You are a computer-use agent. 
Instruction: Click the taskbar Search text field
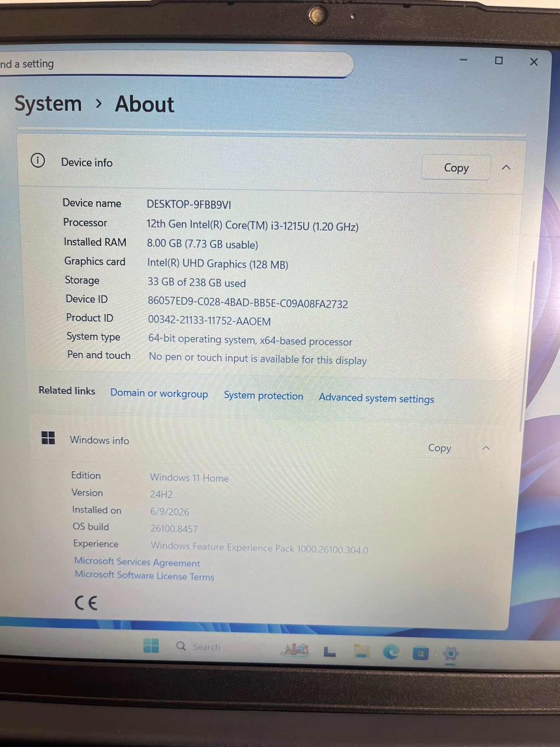point(207,647)
